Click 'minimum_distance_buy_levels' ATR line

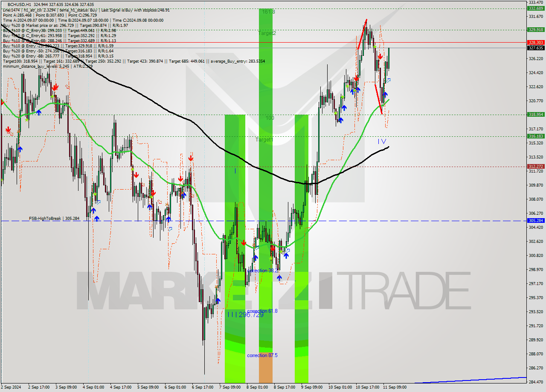tap(47, 66)
